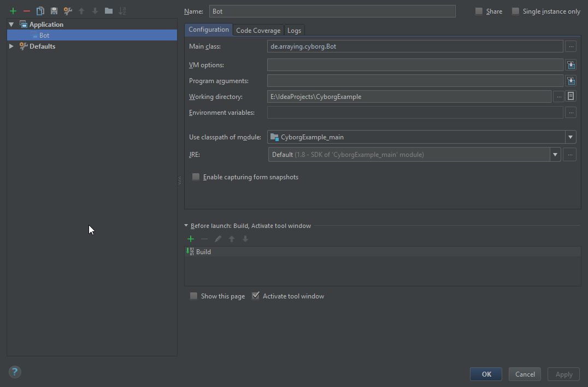Collapse the Before launch section
Viewport: 588px width, 387px height.
tap(186, 225)
